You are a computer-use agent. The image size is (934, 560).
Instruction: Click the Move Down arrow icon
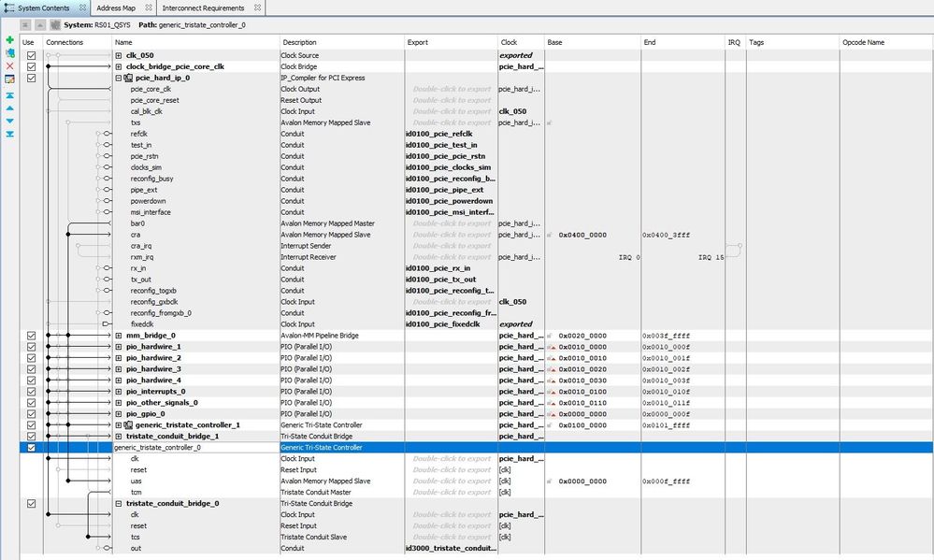[x=9, y=121]
